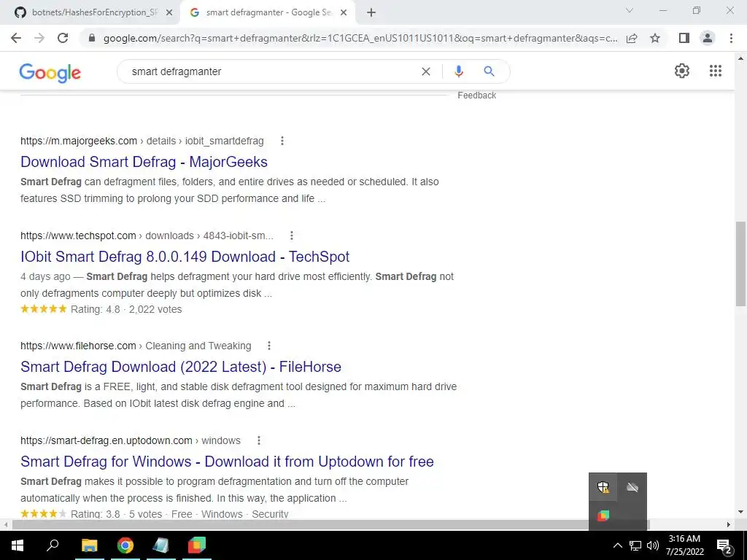Open the red-green app in taskbar
This screenshot has width=747, height=560.
(x=196, y=545)
